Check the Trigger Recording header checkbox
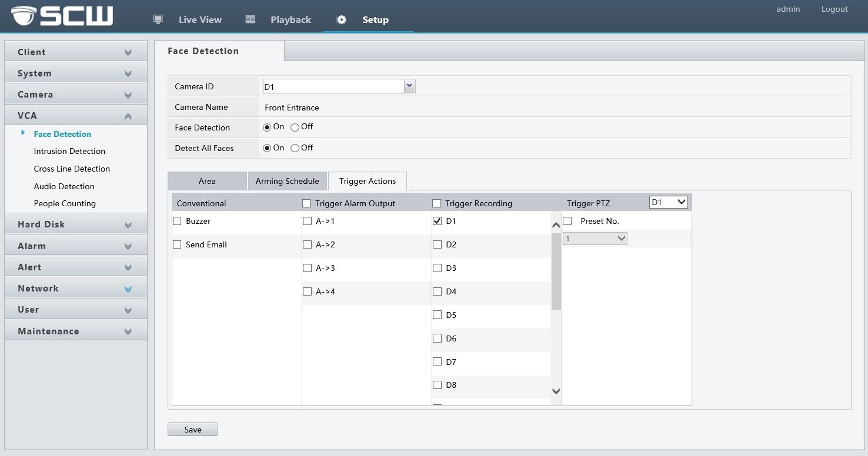Image resolution: width=868 pixels, height=456 pixels. [436, 203]
